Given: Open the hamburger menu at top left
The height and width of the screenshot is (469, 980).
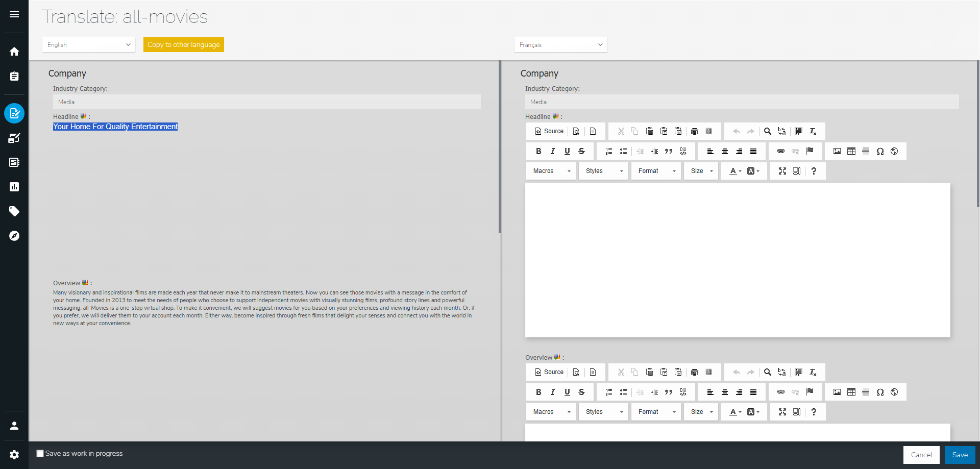Looking at the screenshot, I should (x=14, y=14).
